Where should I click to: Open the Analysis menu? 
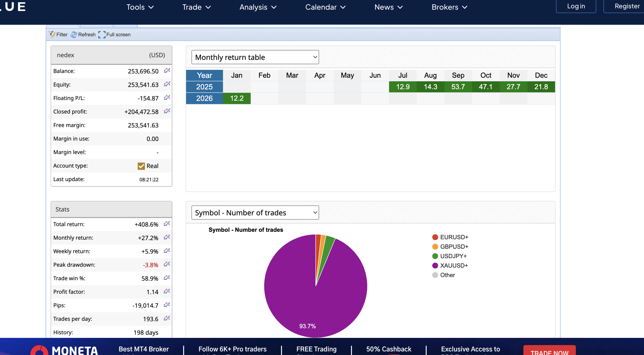254,7
